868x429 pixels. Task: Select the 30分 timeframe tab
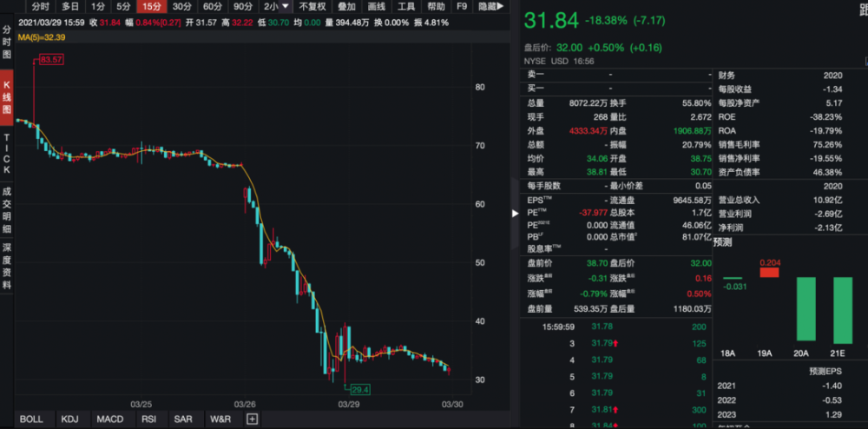point(183,7)
